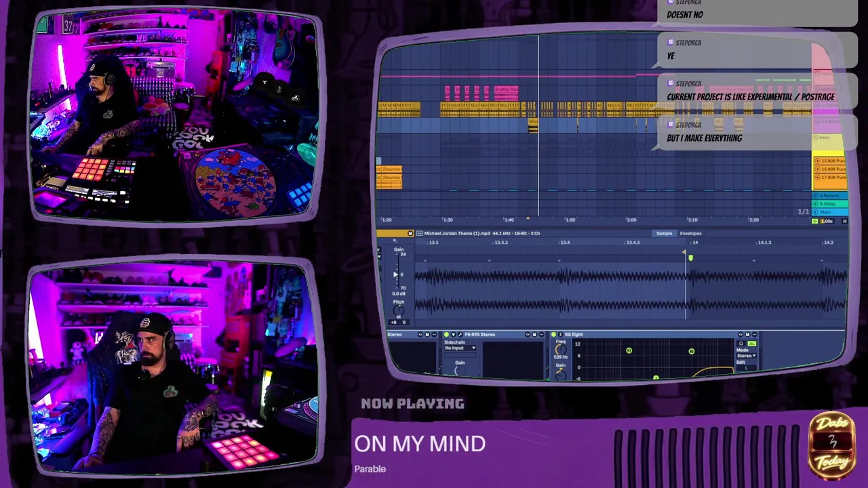
Task: Click the clip Pitch knob
Action: pos(399,310)
